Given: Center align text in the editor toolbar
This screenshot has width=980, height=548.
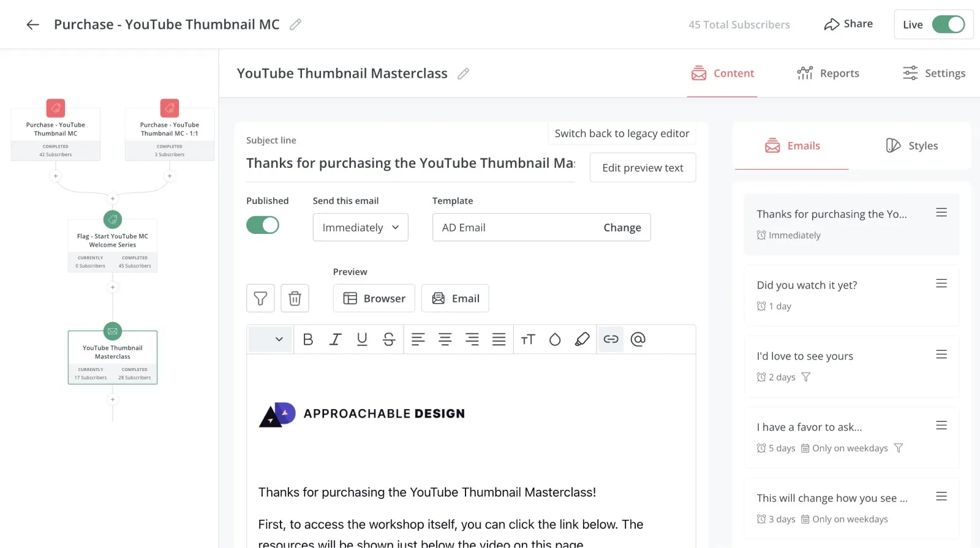Looking at the screenshot, I should (445, 339).
